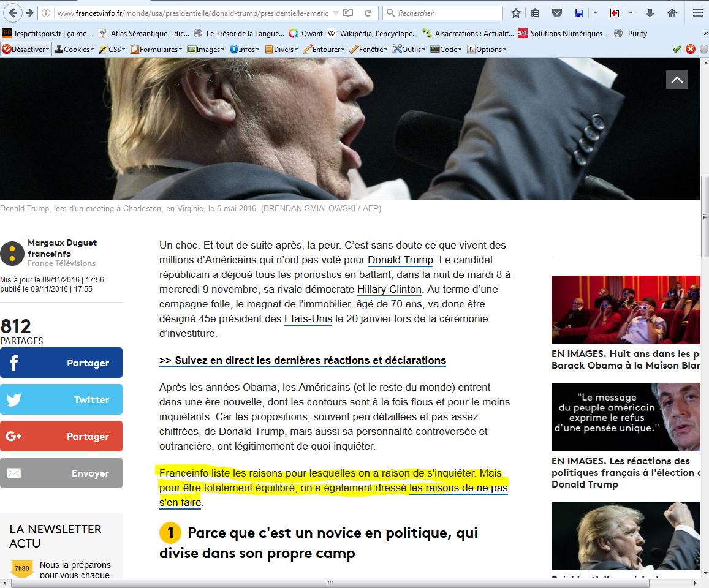Open the Options developer menu
This screenshot has width=709, height=588.
pos(487,49)
